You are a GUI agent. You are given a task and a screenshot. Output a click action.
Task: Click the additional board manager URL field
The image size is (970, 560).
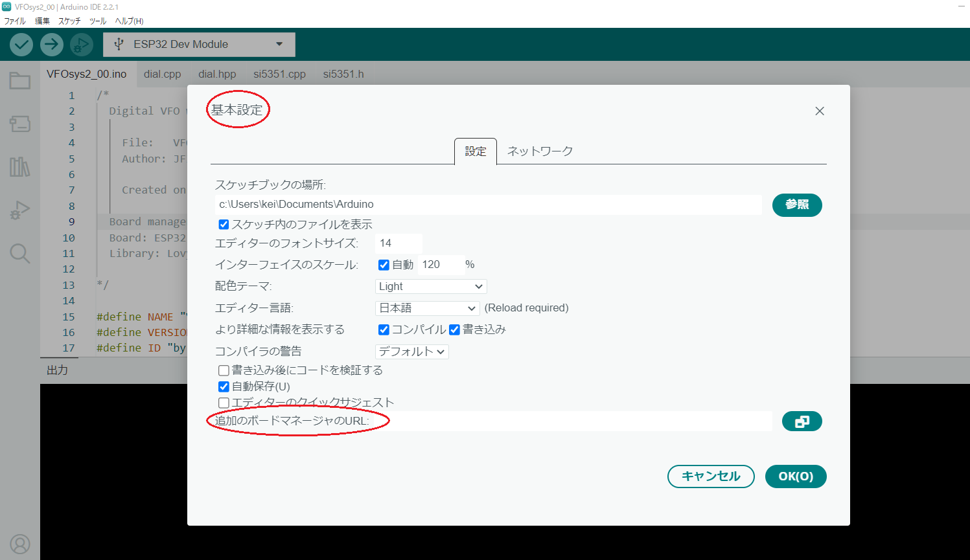pos(573,421)
